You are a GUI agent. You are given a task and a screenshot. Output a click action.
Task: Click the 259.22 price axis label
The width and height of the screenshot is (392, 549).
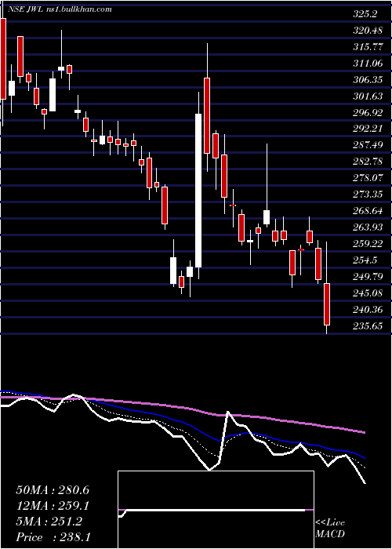[368, 243]
